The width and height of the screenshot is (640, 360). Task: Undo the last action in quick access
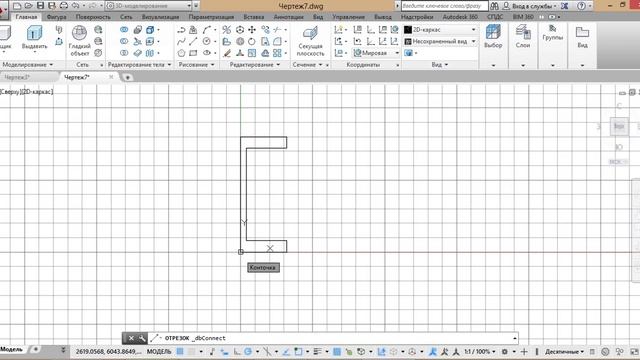pos(76,6)
